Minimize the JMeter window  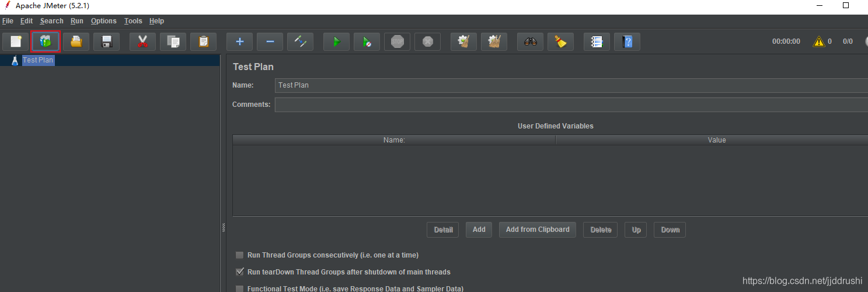tap(820, 5)
